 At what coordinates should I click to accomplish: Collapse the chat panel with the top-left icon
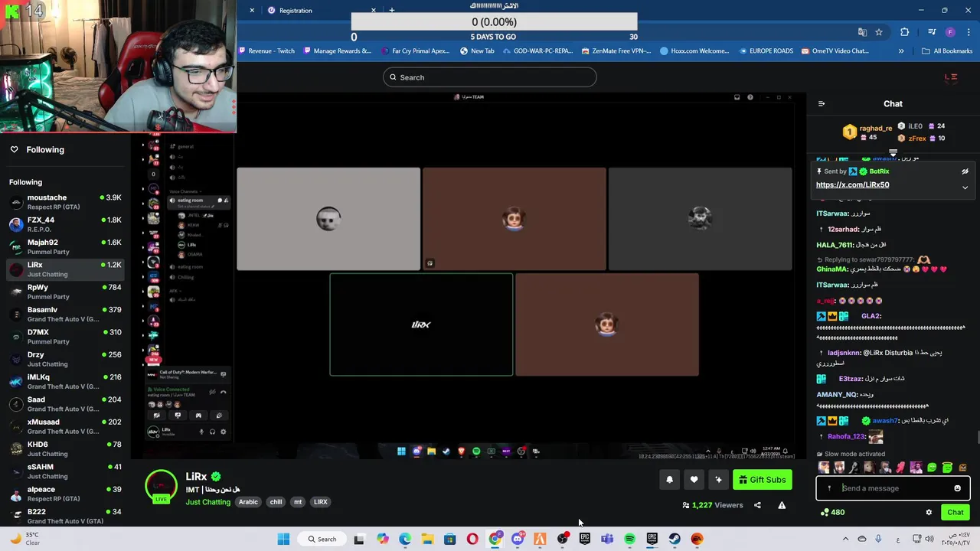pyautogui.click(x=822, y=104)
